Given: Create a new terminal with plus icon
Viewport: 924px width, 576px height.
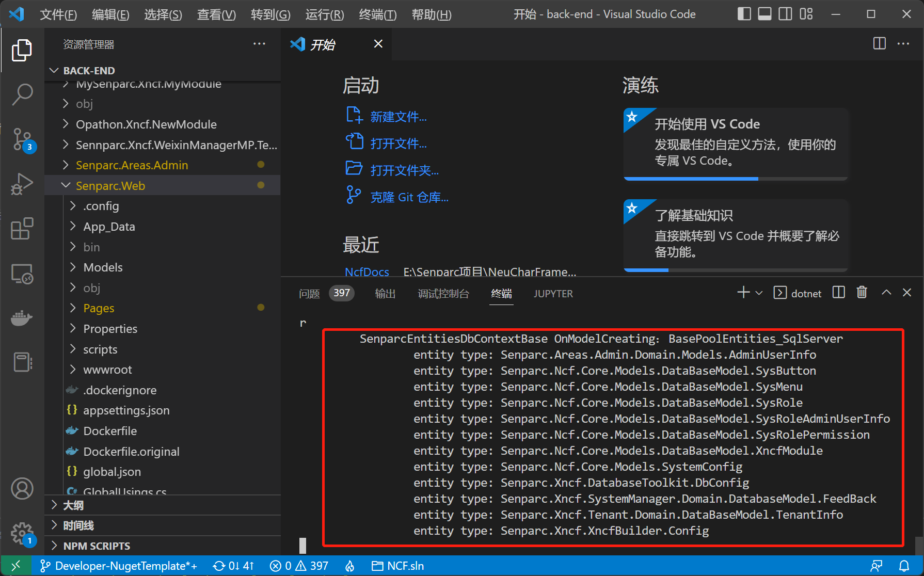Looking at the screenshot, I should point(743,293).
